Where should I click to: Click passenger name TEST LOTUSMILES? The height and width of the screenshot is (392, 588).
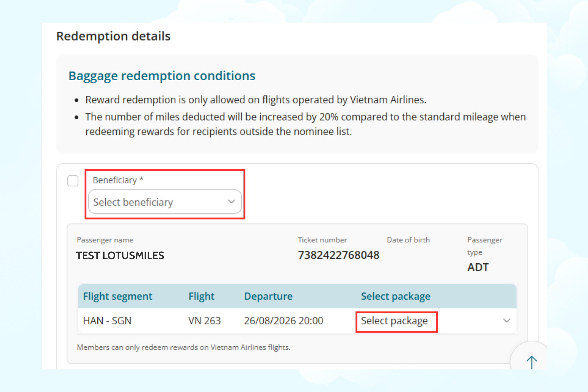(120, 255)
